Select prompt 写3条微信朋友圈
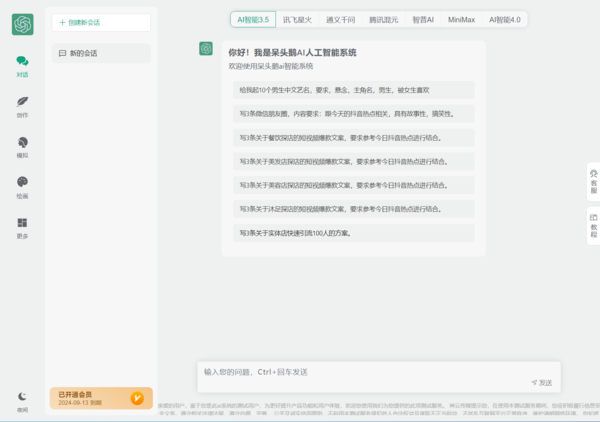Image resolution: width=600 pixels, height=422 pixels. pos(354,114)
